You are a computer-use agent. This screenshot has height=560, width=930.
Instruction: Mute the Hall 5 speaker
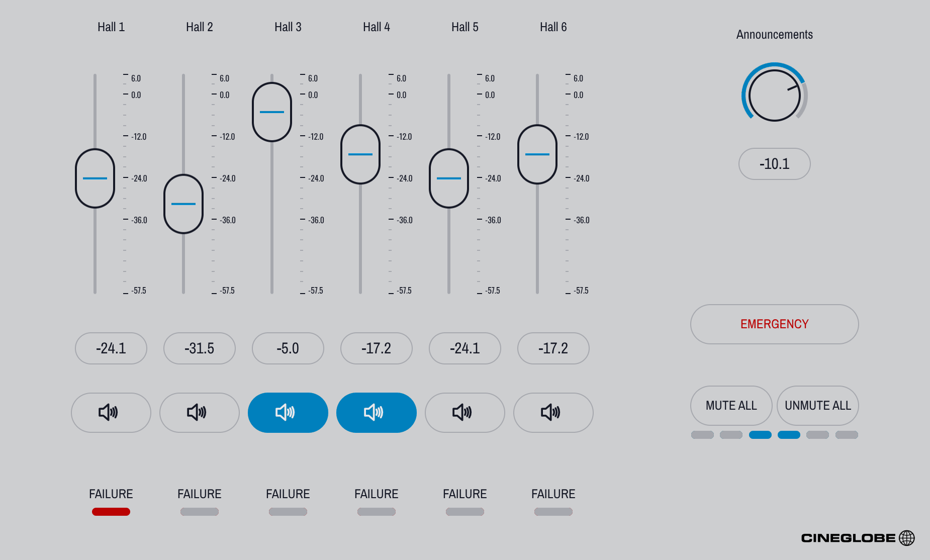coord(464,413)
